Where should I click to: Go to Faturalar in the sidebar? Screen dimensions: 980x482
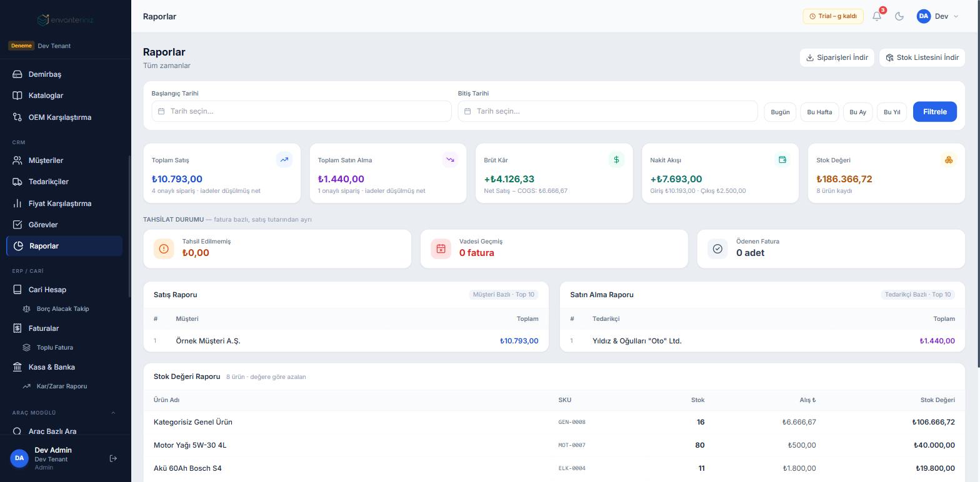pyautogui.click(x=64, y=328)
